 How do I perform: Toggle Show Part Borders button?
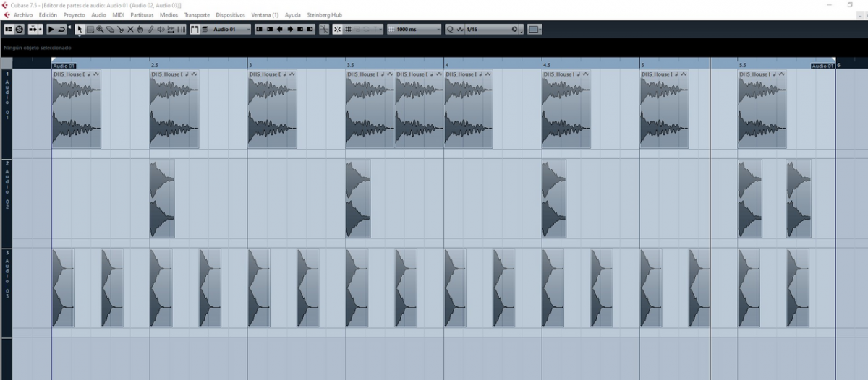195,29
